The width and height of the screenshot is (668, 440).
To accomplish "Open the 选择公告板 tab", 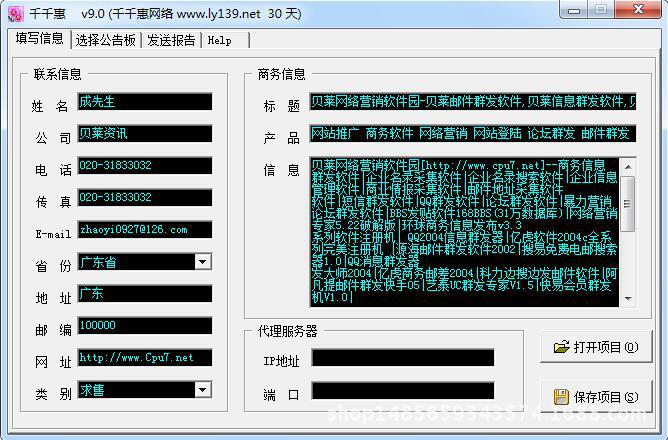I will click(x=106, y=40).
